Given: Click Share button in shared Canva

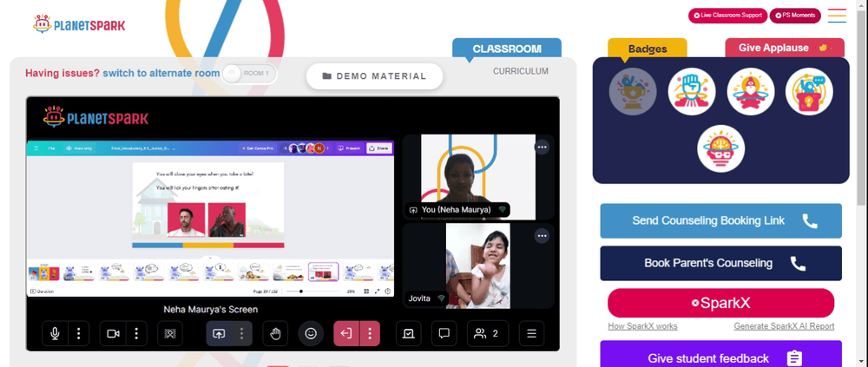Looking at the screenshot, I should 379,148.
